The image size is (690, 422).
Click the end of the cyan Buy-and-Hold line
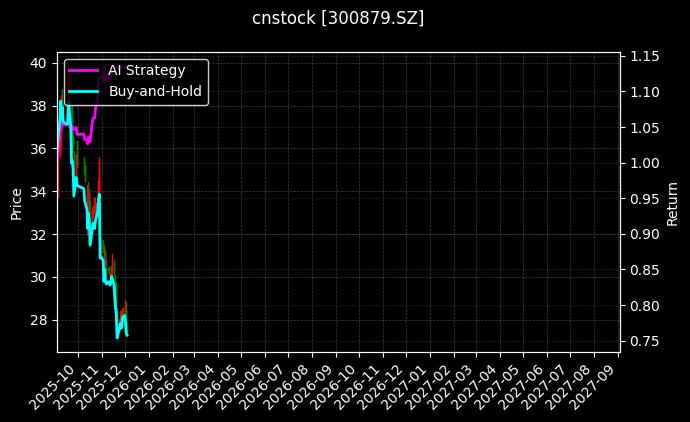[127, 334]
